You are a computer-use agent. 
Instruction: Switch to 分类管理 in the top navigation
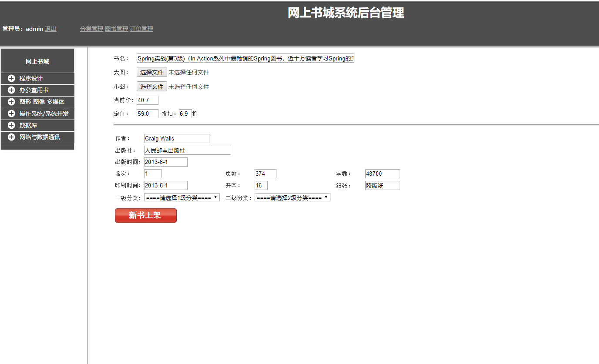[91, 29]
